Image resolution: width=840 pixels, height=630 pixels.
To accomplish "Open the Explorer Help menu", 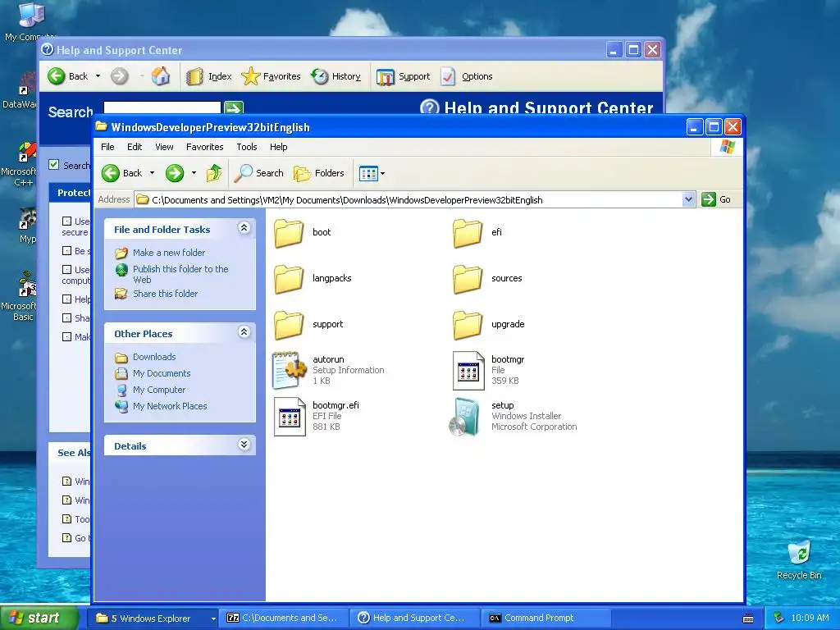I will (279, 147).
